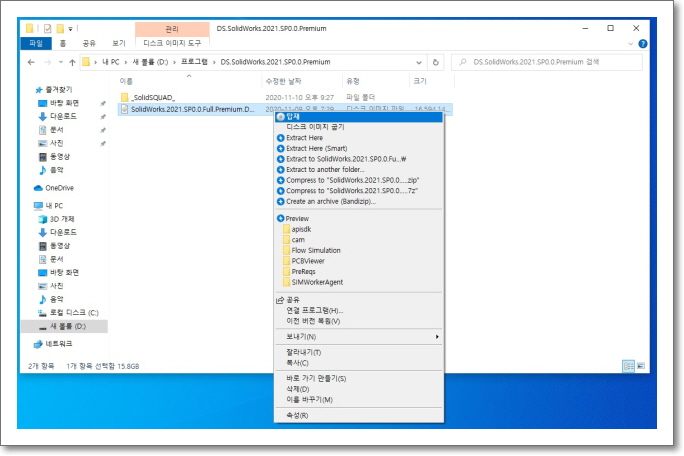Select 이름 바꾸기(M) rename option
Viewport: 684px width, 456px height.
tap(359, 399)
